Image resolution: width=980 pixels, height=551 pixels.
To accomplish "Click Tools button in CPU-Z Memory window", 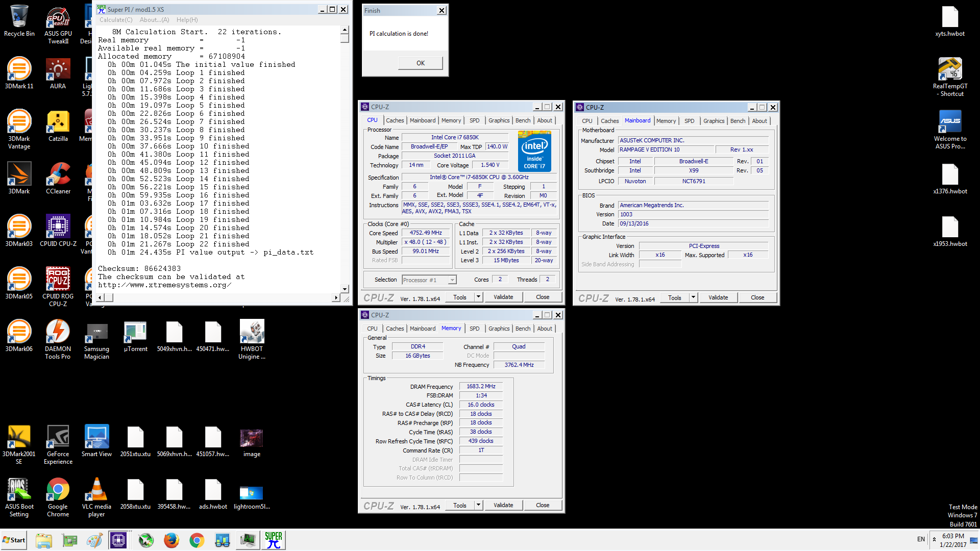I will click(x=459, y=505).
